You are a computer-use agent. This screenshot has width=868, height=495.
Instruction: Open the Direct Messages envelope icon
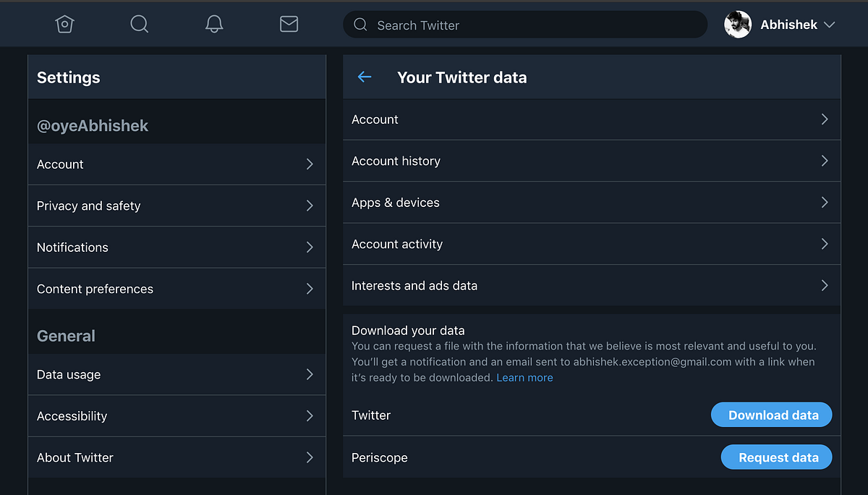[289, 24]
